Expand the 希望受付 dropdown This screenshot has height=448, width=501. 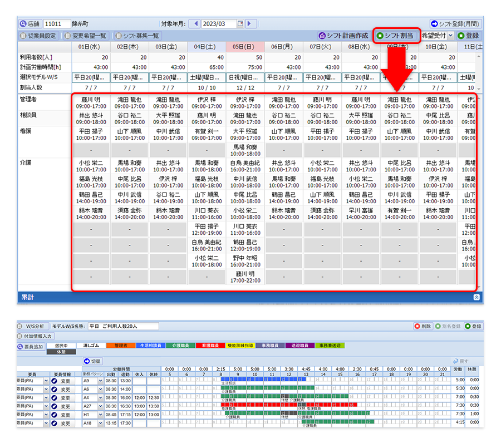450,36
